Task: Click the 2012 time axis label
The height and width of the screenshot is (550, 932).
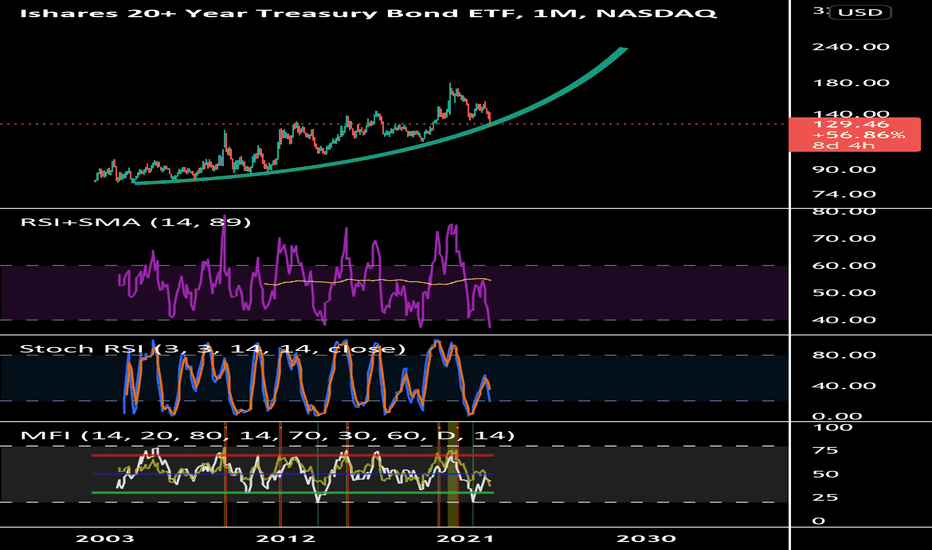Action: click(x=285, y=539)
